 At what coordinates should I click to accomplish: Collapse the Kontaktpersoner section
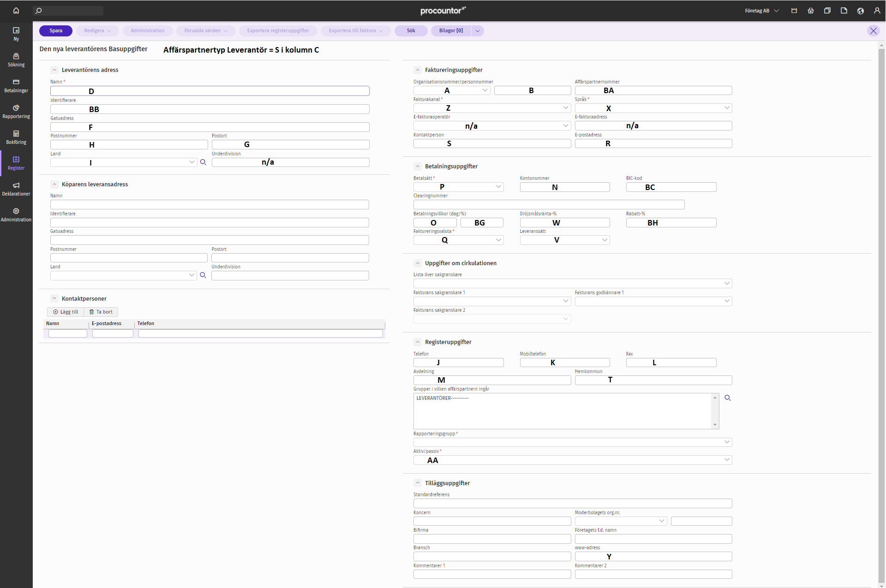coord(54,299)
